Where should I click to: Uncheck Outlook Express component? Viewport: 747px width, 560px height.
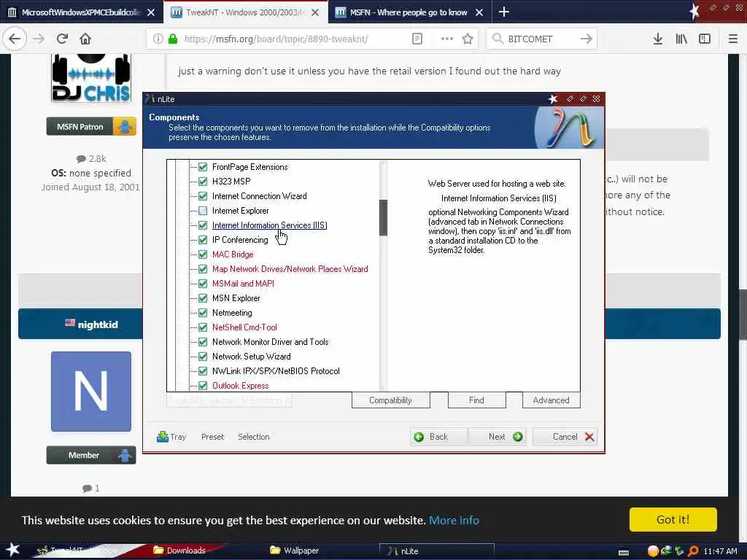[x=203, y=386]
